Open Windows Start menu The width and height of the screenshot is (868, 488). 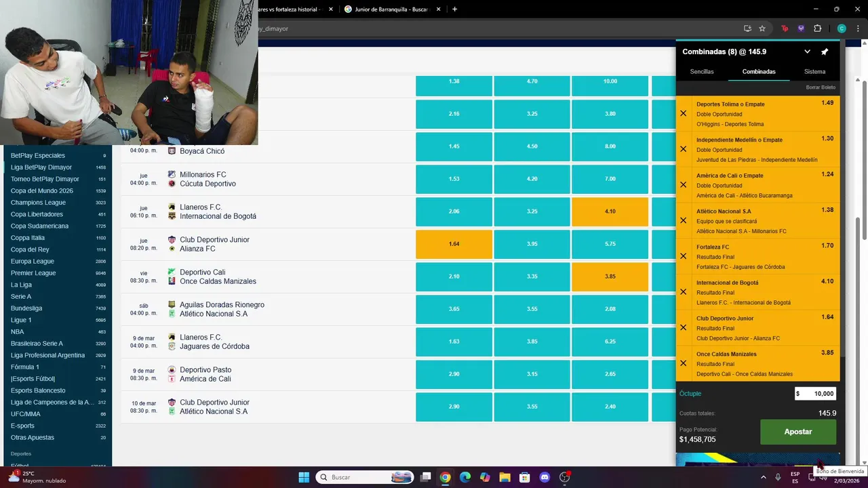coord(304,477)
